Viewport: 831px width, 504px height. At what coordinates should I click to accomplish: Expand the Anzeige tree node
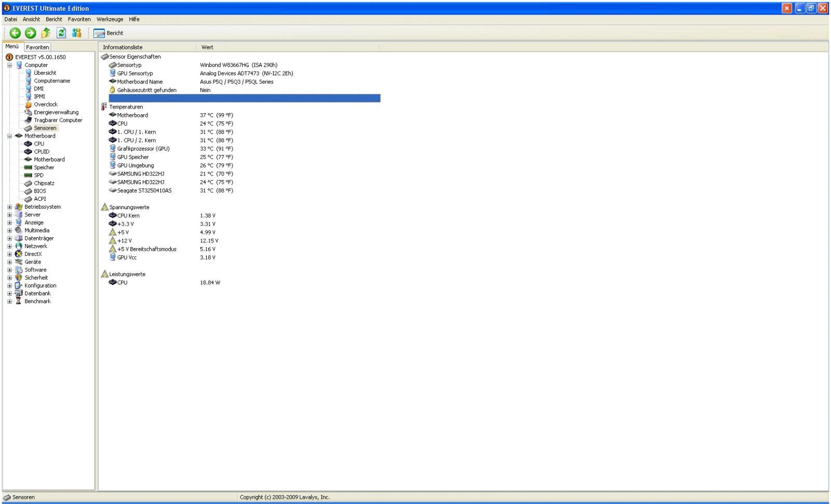click(9, 223)
